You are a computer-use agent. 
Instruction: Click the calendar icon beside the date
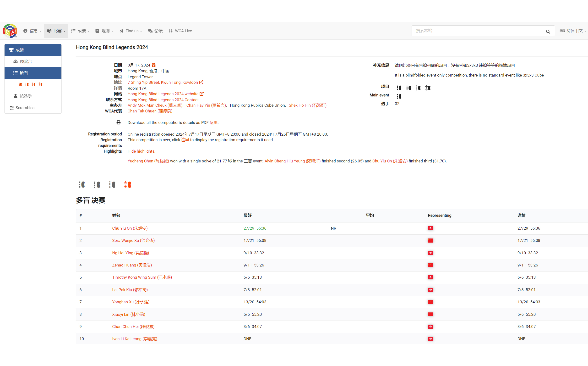click(x=154, y=65)
